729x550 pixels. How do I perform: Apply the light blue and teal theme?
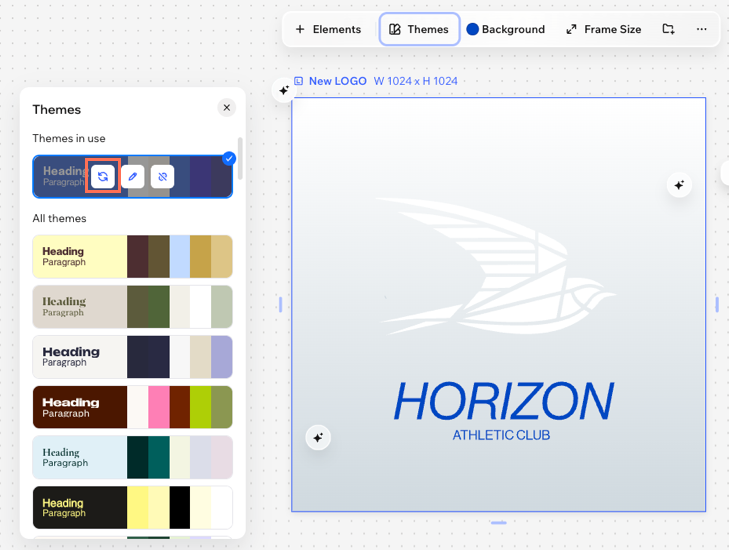coord(133,457)
